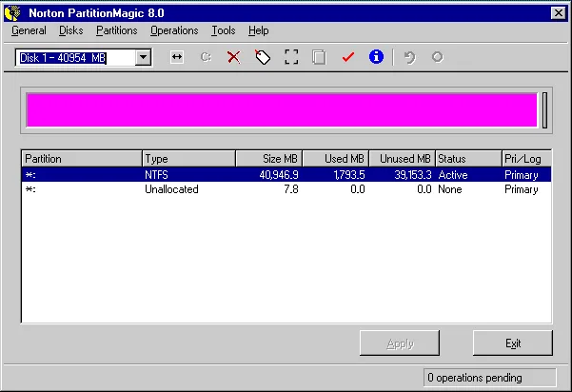Click the Status column header
Viewport: 572px width, 392px height.
tap(468, 159)
